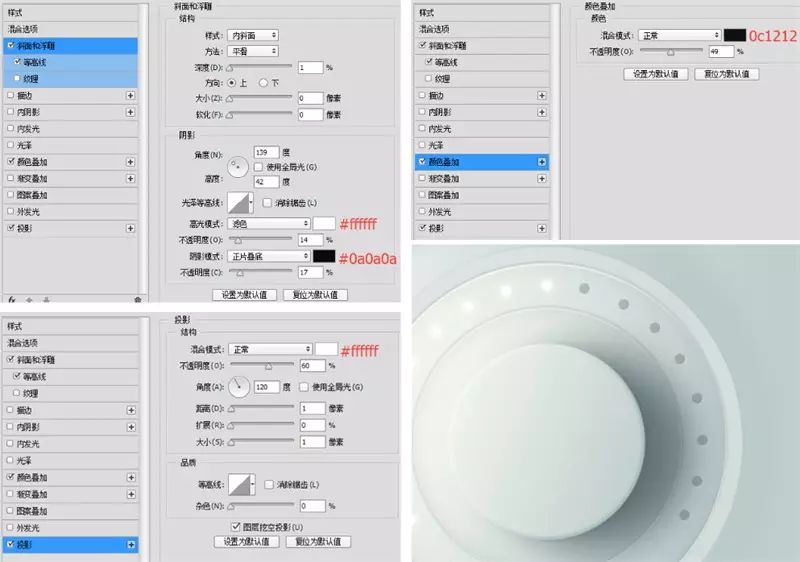Image resolution: width=800 pixels, height=562 pixels.
Task: Select 图案叠加 in the Color Overlay dialog list
Action: [x=482, y=195]
